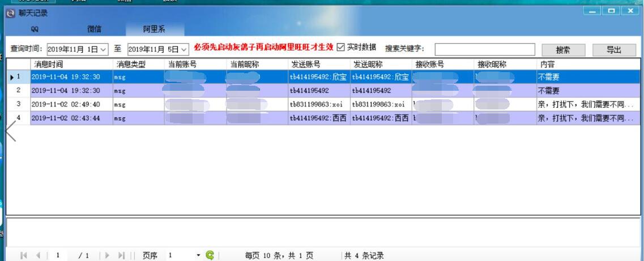Select the 阿里系 tab
644x261 pixels.
click(154, 30)
